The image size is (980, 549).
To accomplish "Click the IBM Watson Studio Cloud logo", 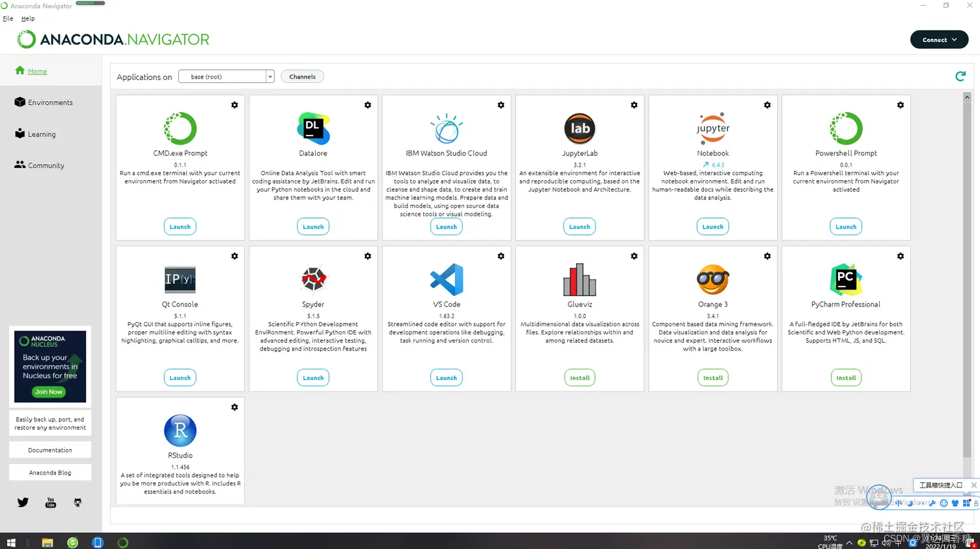I will pyautogui.click(x=447, y=128).
